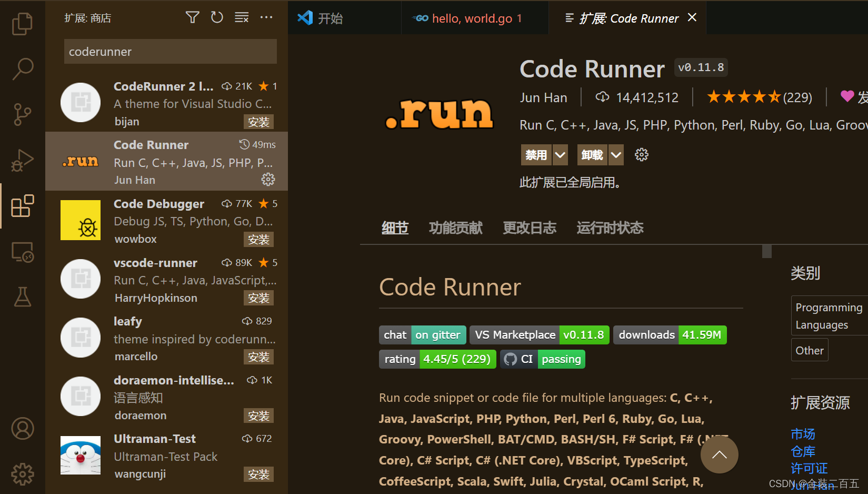Clear extension search results icon
The height and width of the screenshot is (494, 868).
[x=242, y=18]
